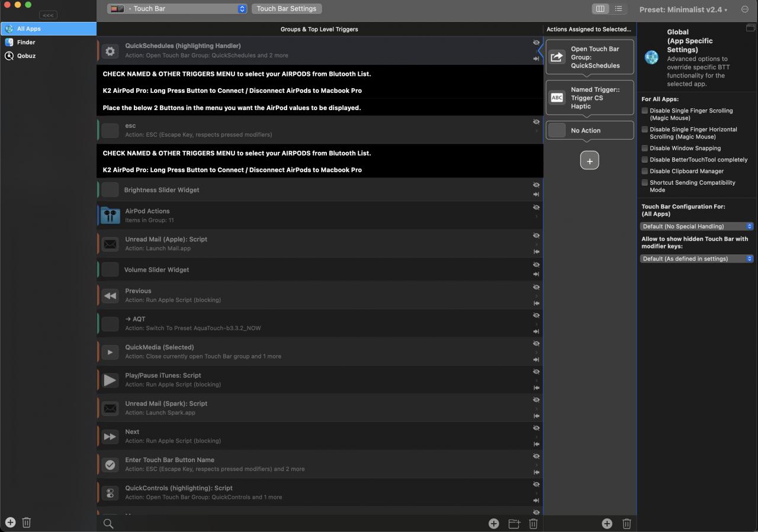
Task: Select the → AQT preset switch row
Action: 320,323
